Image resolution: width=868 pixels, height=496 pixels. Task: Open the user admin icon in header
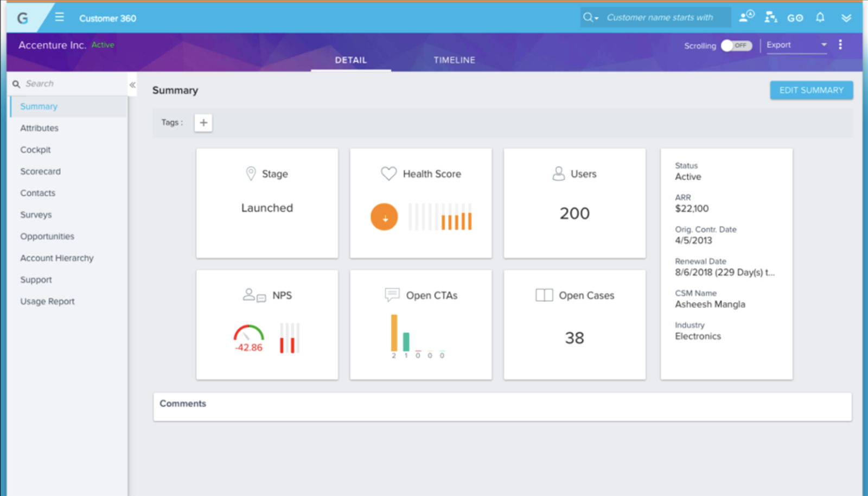pyautogui.click(x=746, y=16)
